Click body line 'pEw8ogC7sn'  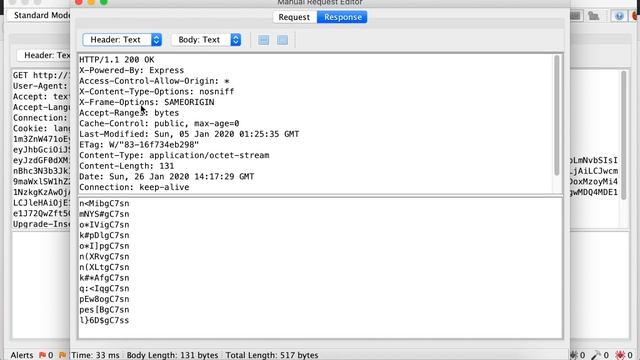click(x=104, y=299)
